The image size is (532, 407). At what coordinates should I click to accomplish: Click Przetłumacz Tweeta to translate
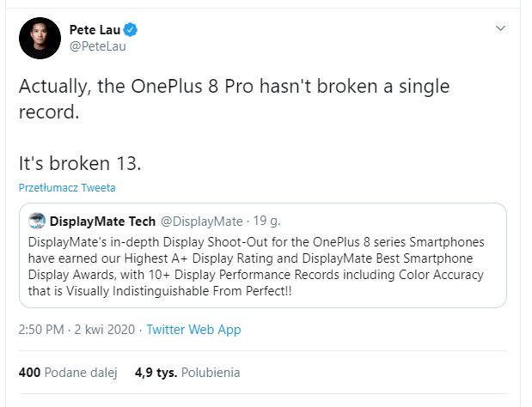click(x=67, y=187)
